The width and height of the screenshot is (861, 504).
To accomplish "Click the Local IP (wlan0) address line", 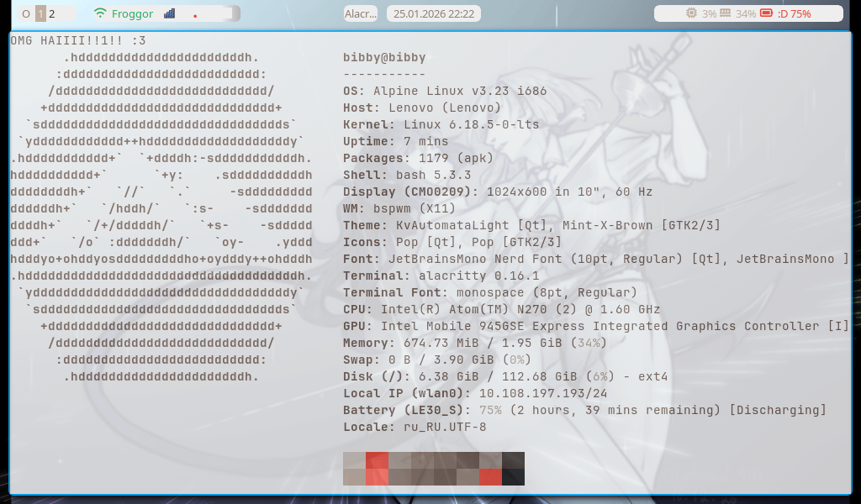I will [475, 393].
